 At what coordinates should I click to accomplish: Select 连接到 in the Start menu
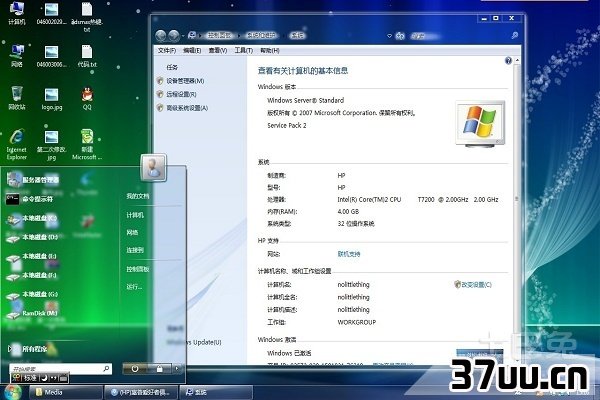tap(135, 250)
